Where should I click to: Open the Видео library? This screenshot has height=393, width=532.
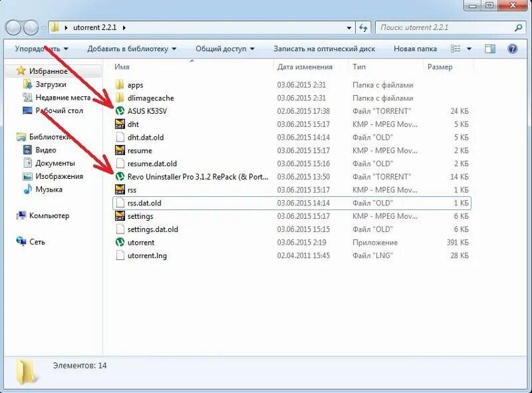coord(45,150)
